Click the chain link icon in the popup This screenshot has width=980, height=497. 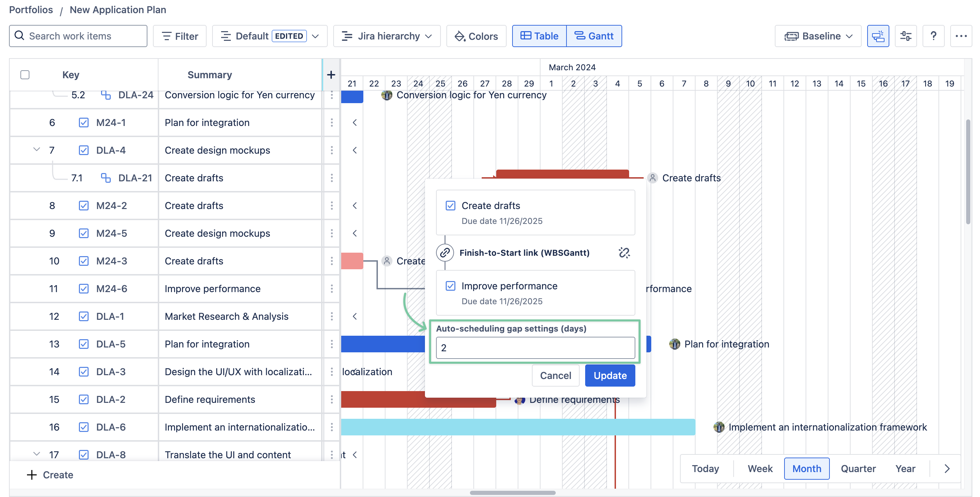point(445,253)
